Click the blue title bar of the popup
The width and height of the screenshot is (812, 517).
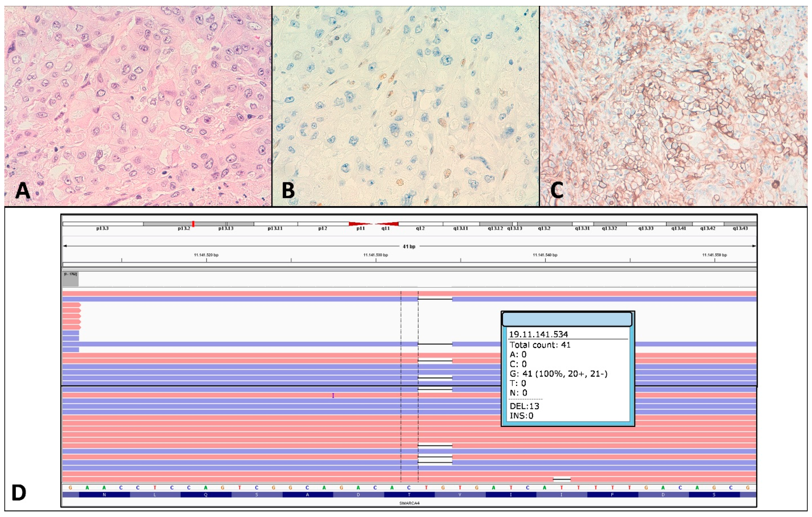click(x=567, y=319)
